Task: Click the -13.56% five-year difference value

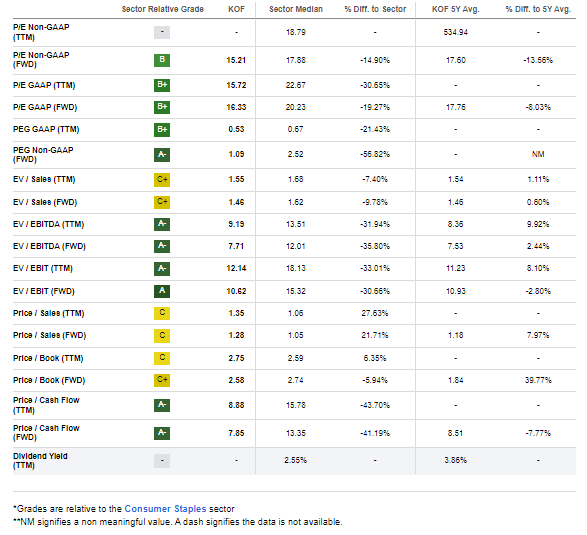Action: tap(538, 60)
